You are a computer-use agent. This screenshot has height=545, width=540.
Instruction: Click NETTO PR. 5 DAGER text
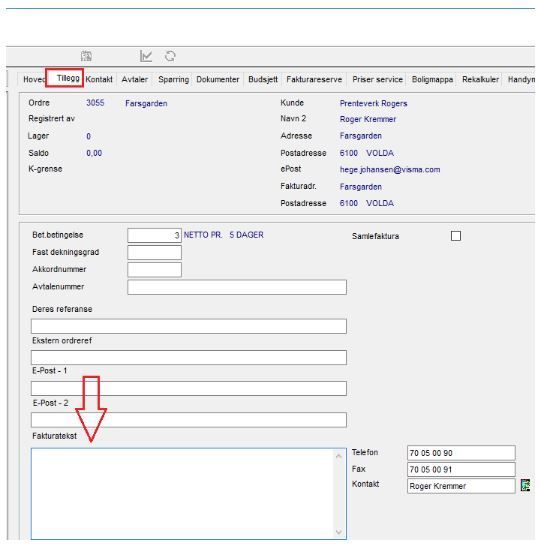[x=223, y=235]
